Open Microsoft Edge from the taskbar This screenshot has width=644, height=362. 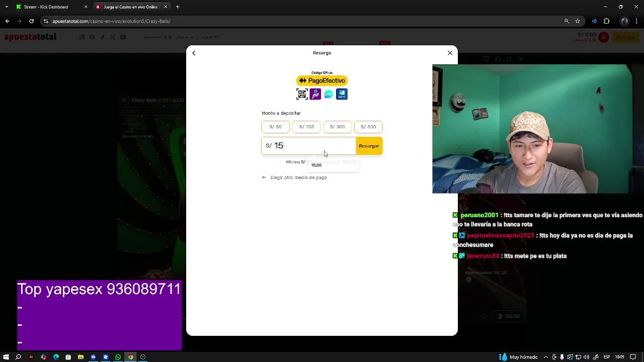[x=56, y=357]
